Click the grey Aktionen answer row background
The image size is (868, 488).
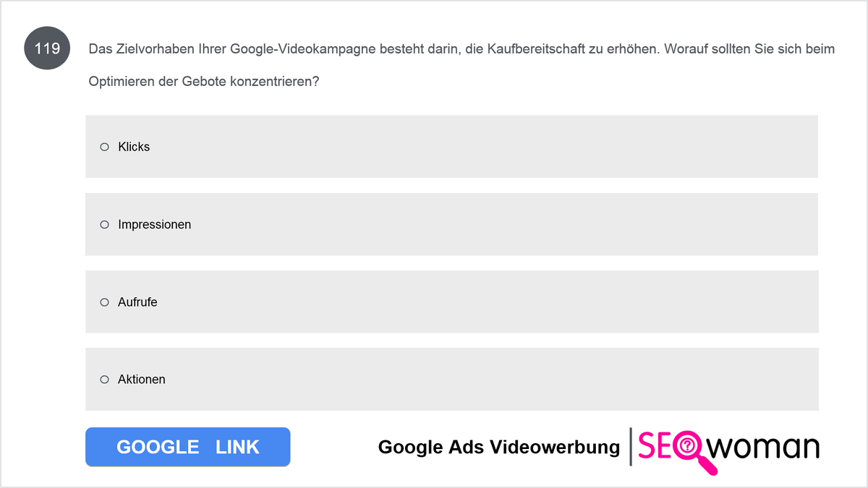(451, 379)
